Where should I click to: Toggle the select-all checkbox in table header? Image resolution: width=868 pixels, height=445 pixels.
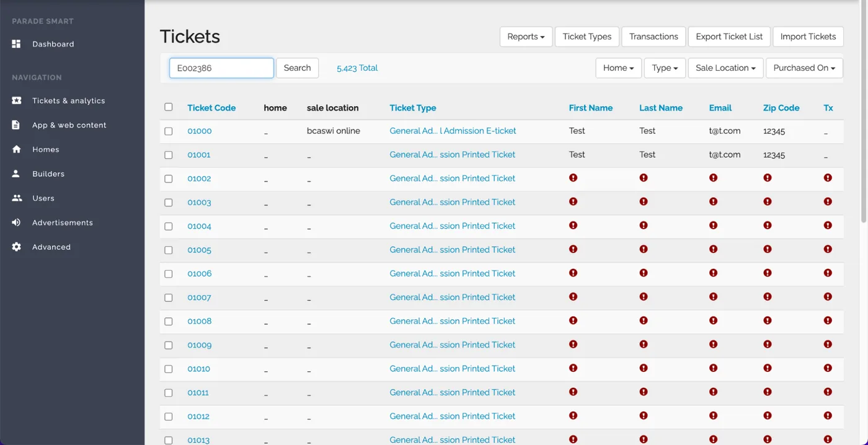(169, 107)
